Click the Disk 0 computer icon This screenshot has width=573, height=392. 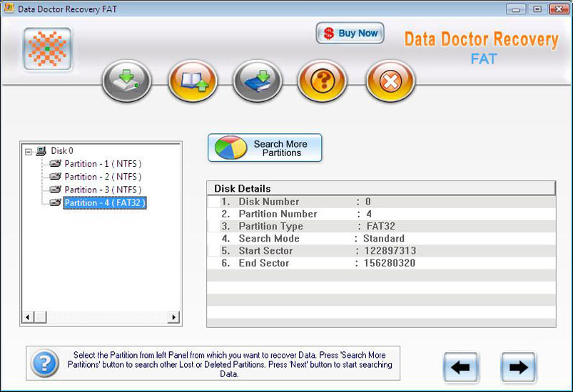coord(41,150)
